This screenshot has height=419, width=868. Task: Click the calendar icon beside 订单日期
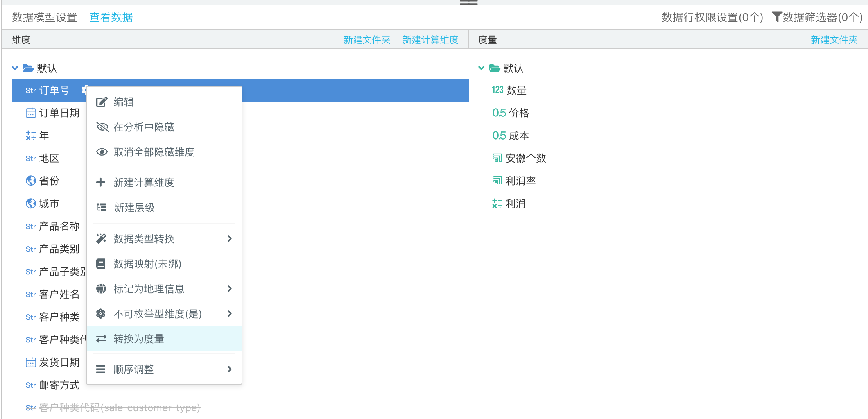[x=30, y=113]
